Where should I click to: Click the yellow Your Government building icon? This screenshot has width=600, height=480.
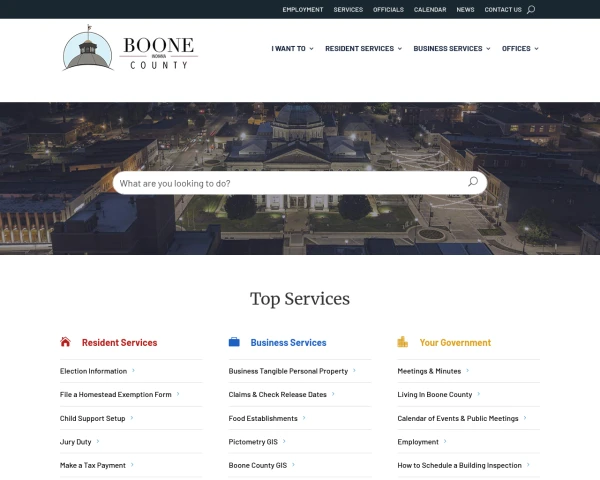tap(403, 341)
